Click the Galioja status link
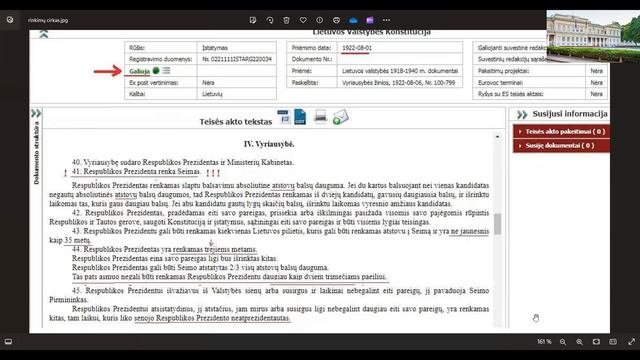This screenshot has height=360, width=640. point(139,71)
